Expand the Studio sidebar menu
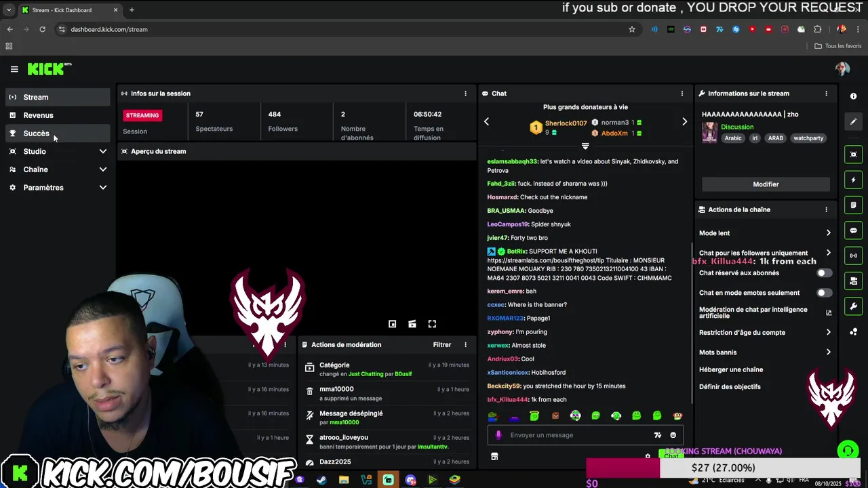868x488 pixels. point(58,151)
